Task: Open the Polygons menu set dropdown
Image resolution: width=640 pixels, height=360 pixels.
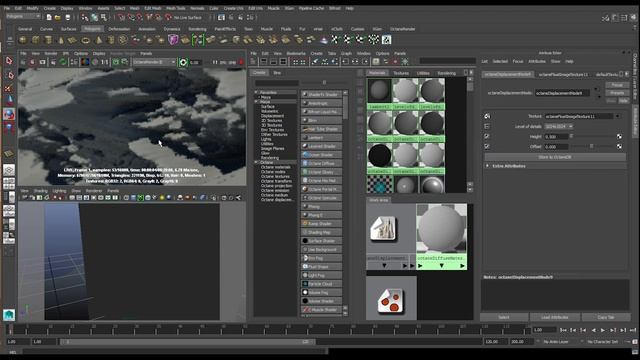Action: coord(23,17)
